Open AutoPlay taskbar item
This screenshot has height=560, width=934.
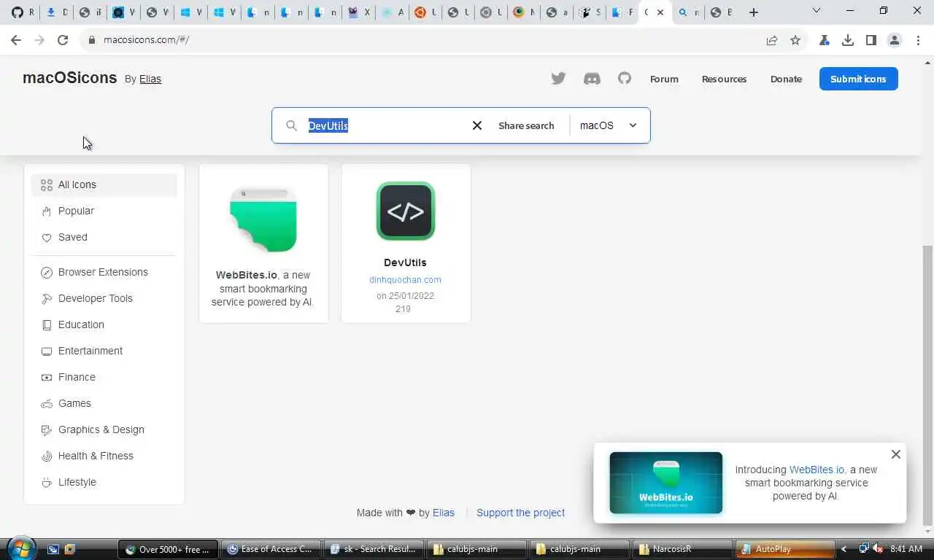point(784,549)
